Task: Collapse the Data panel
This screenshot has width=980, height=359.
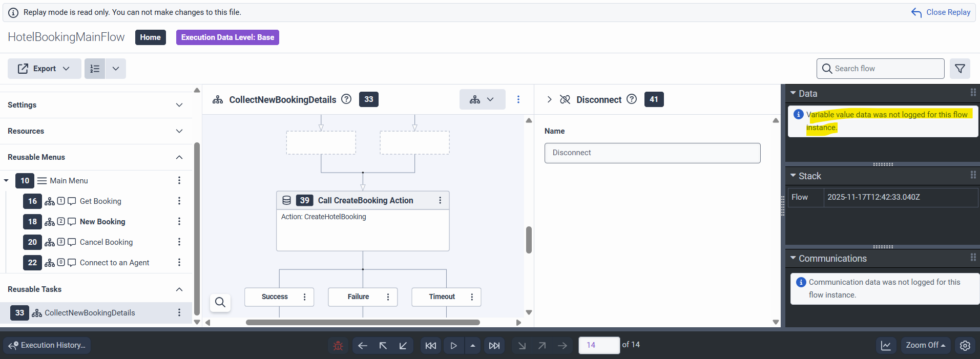Action: click(x=793, y=93)
